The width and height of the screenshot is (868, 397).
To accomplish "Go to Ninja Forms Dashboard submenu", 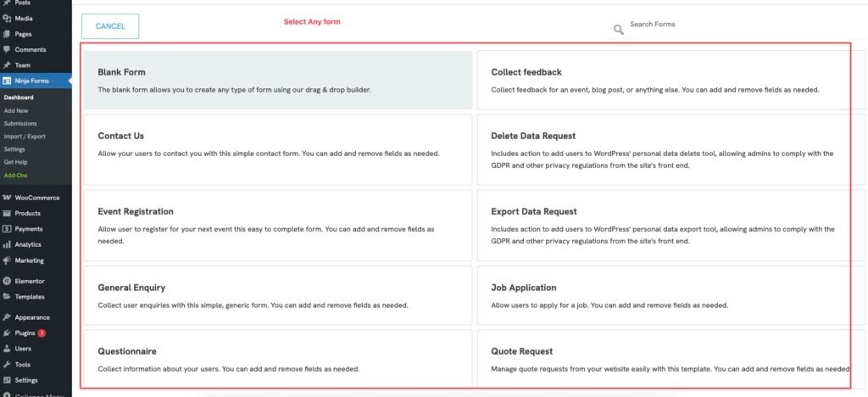I will pos(19,98).
